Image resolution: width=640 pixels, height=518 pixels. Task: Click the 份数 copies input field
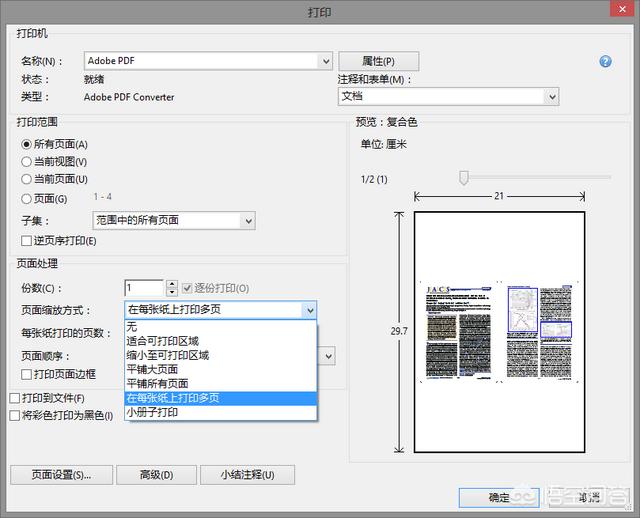(143, 288)
